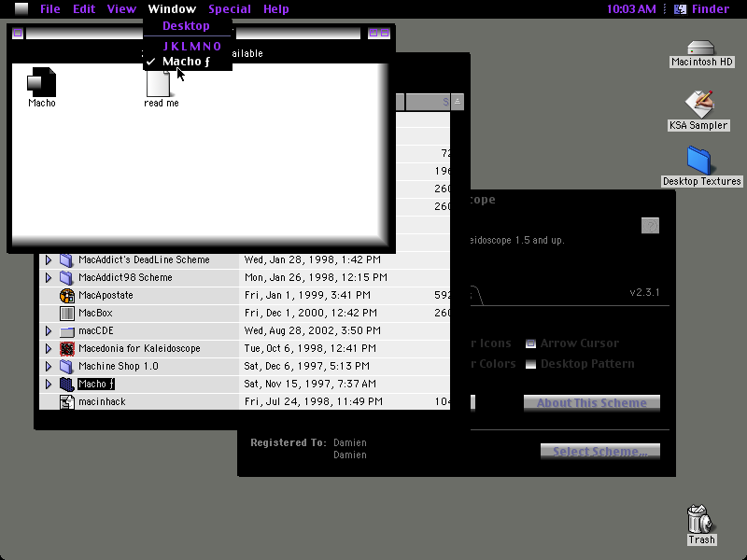Open the Edit menu

84,9
